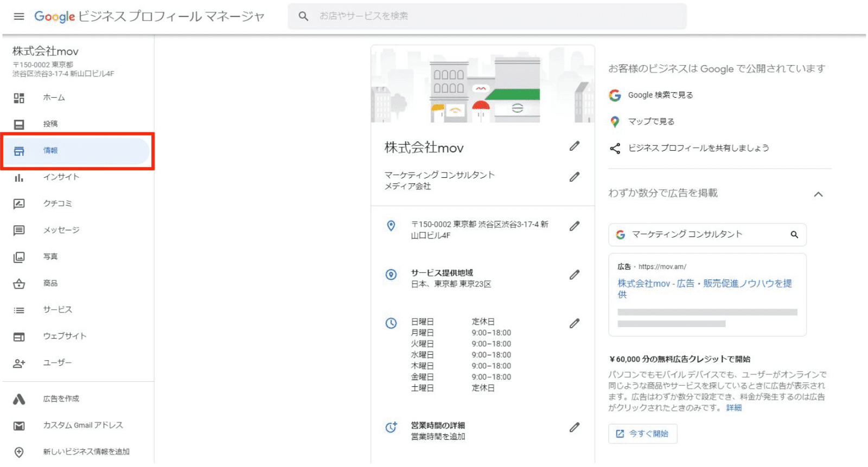Click the Google Maps pin icon

(615, 122)
